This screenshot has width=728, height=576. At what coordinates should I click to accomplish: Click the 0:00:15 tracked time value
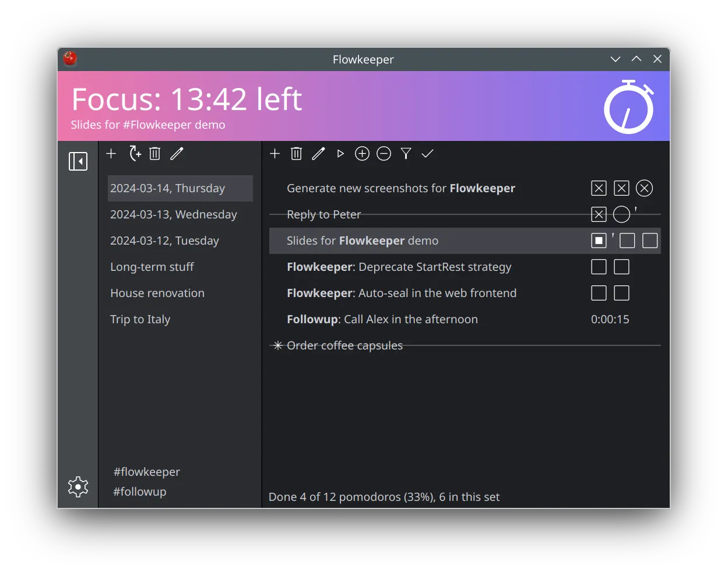coord(610,319)
